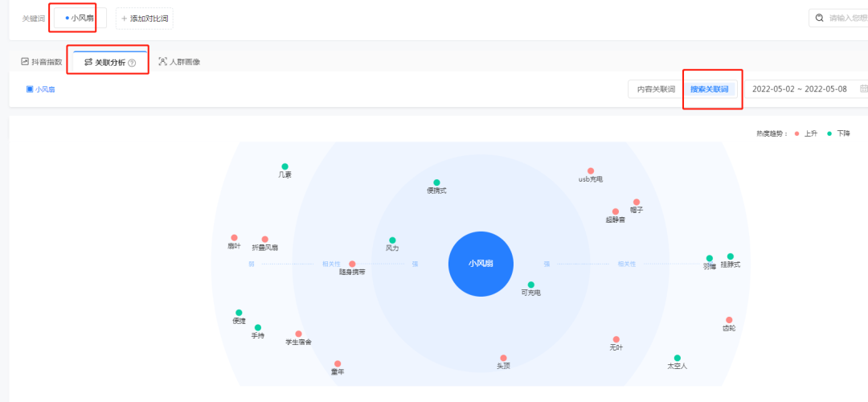Image resolution: width=868 pixels, height=402 pixels.
Task: Click the help icon beside 关联分析
Action: coord(132,63)
